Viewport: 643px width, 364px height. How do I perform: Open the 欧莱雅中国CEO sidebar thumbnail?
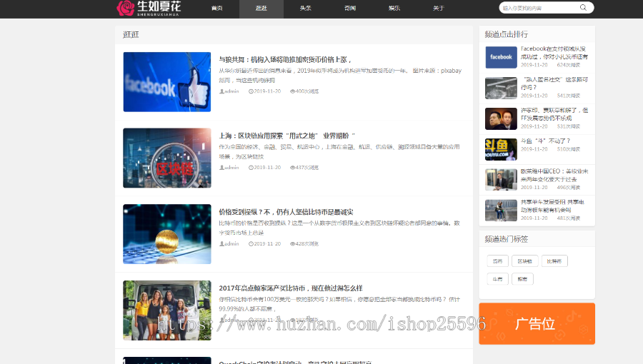click(x=501, y=179)
